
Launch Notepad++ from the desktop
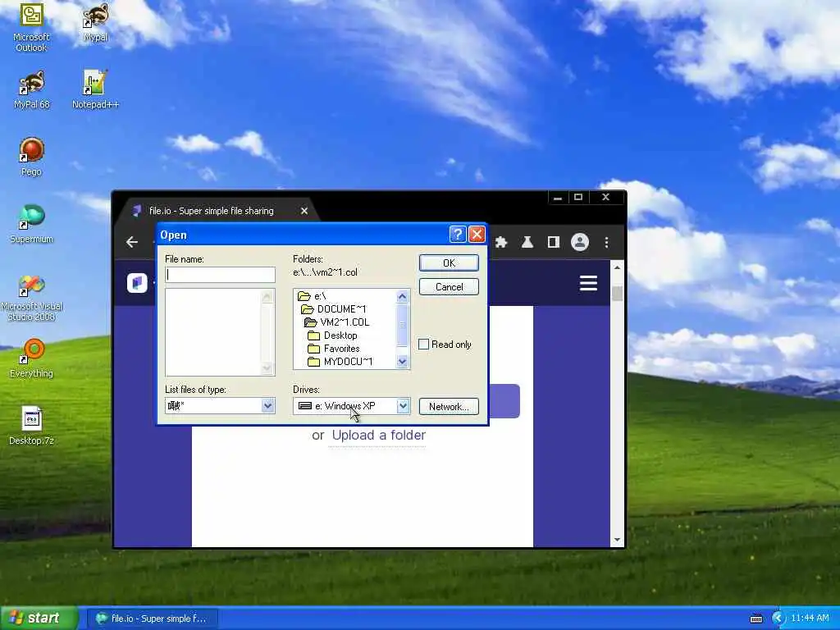95,89
